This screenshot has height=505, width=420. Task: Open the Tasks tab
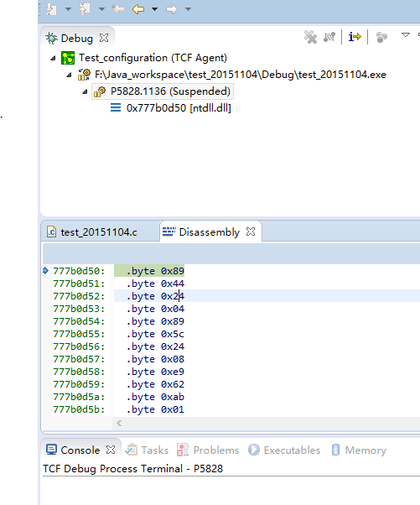coord(147,450)
